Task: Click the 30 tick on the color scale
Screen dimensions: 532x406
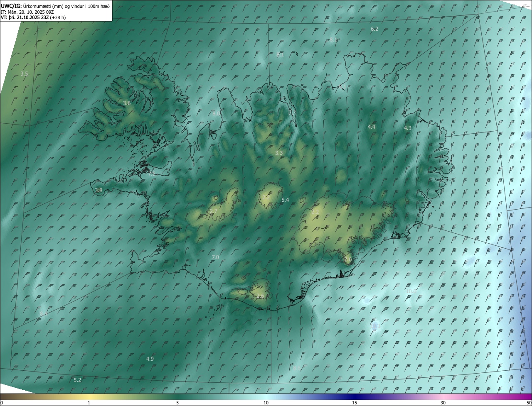Action: point(443,403)
